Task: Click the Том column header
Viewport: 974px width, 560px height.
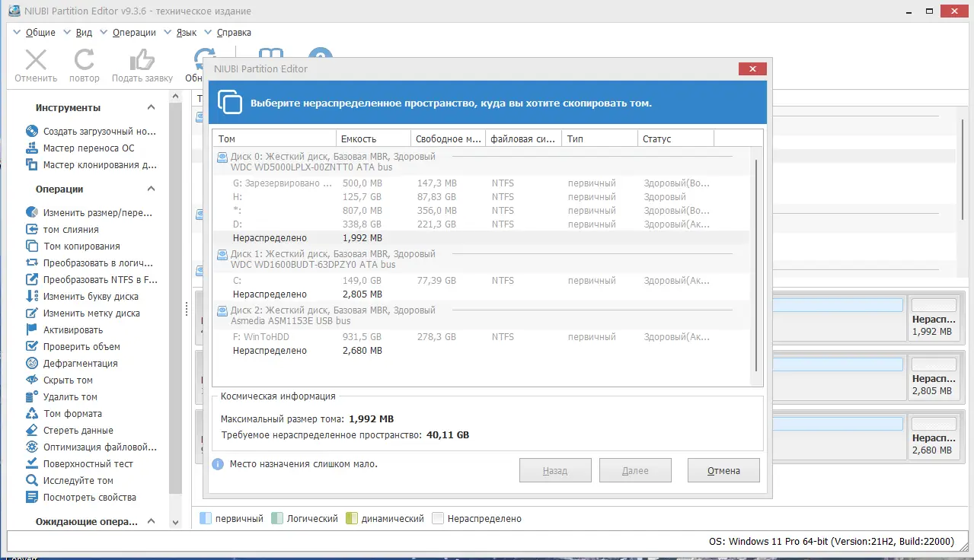Action: (274, 138)
